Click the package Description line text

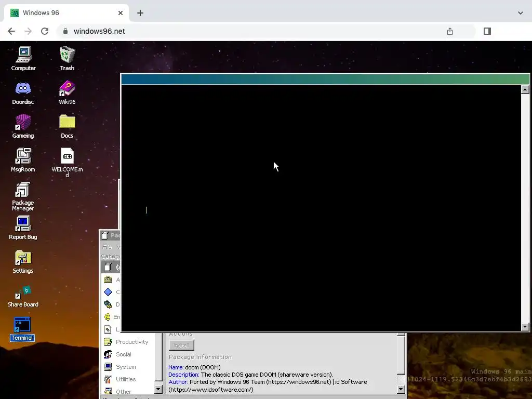251,375
